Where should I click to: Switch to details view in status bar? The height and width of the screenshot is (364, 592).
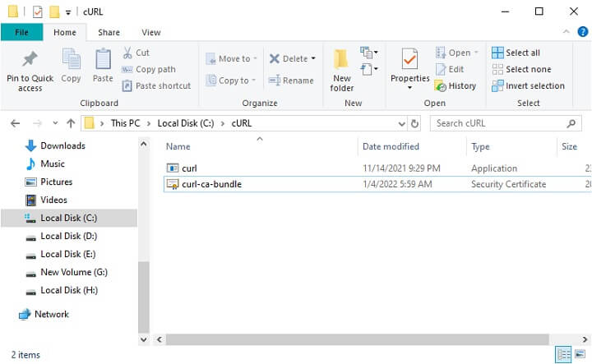coord(564,355)
